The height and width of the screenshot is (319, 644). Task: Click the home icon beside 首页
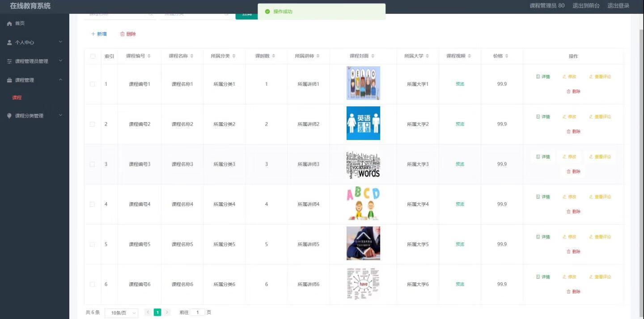click(9, 23)
